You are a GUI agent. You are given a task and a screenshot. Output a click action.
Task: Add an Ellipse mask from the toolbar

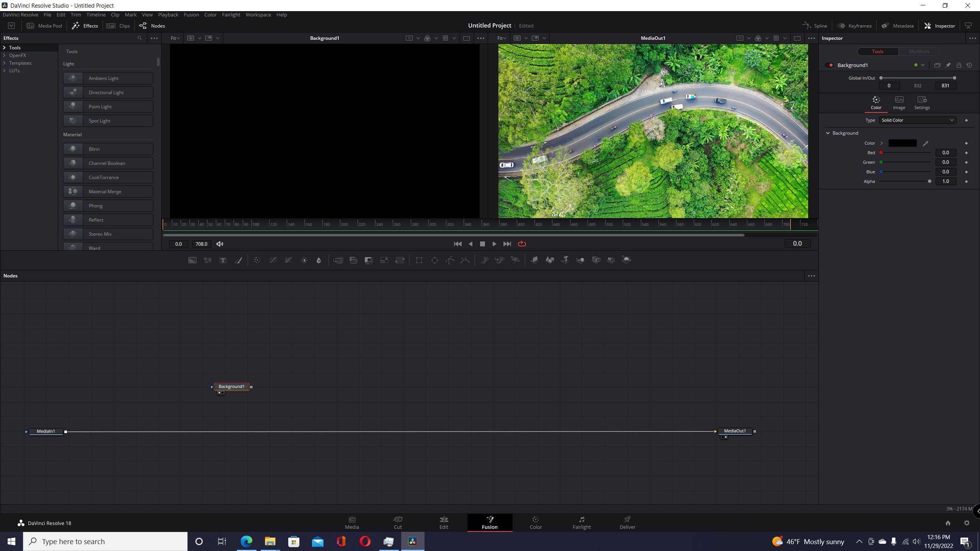tap(434, 260)
